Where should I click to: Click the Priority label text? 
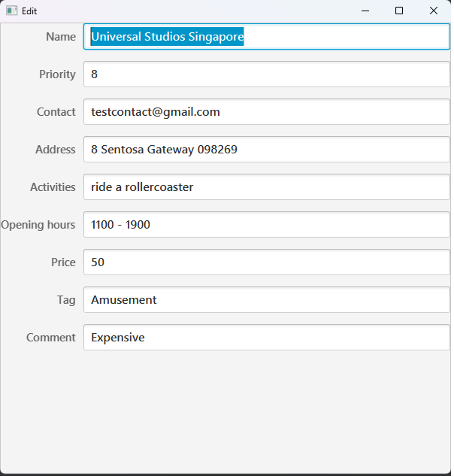pos(57,74)
